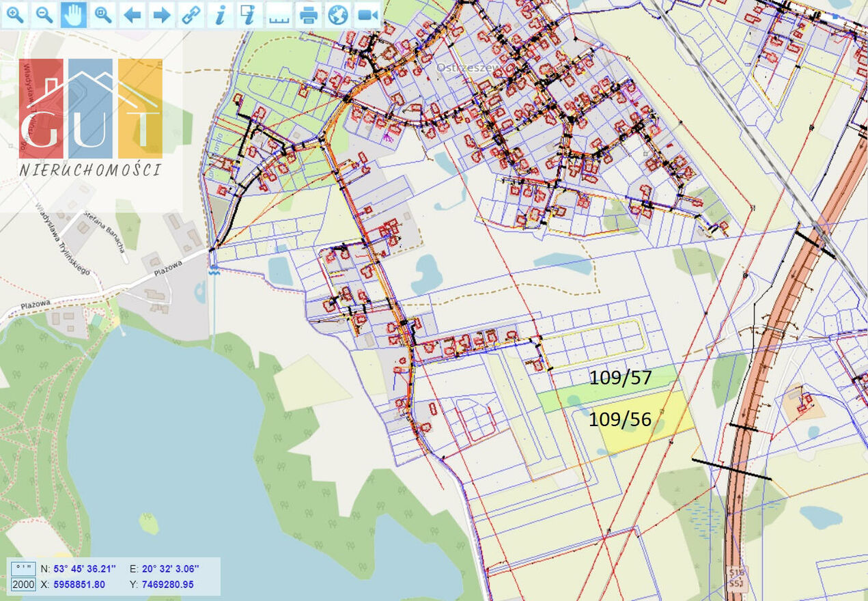Choose the zoom to rectangle tool
The image size is (868, 601).
click(103, 14)
